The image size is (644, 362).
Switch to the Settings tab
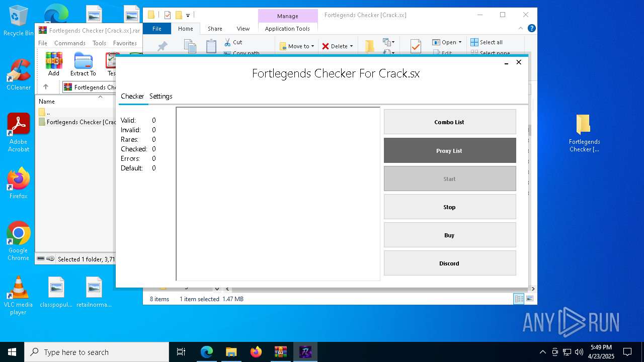pos(161,96)
